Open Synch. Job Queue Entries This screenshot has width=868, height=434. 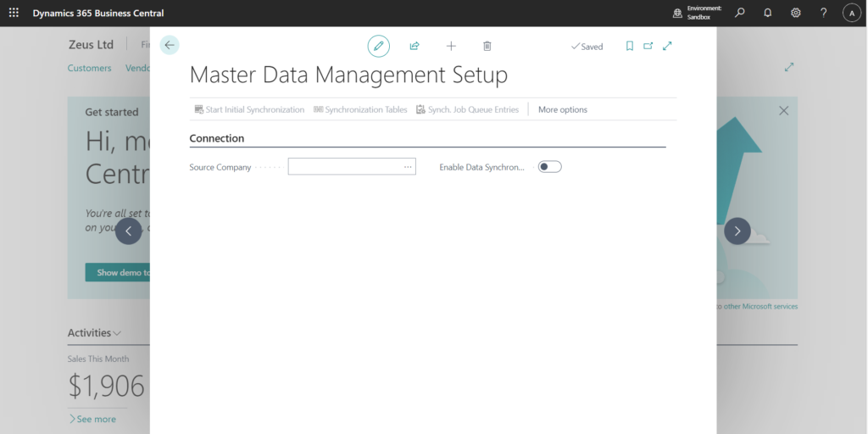point(468,109)
